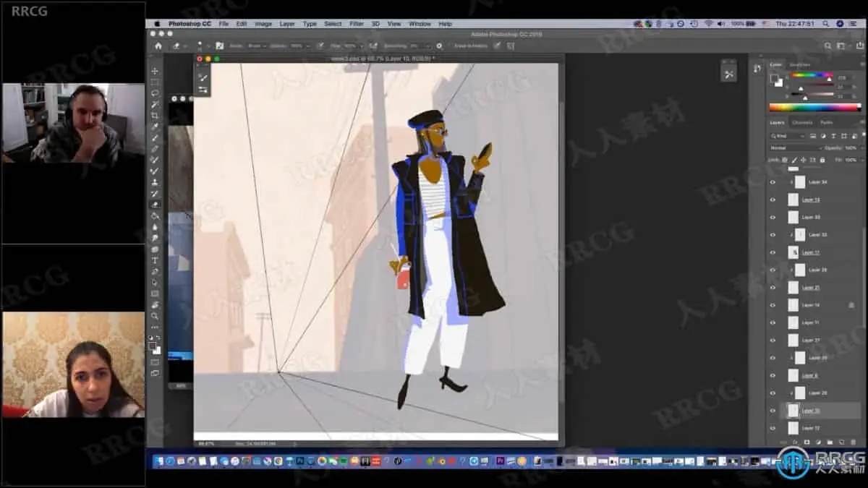The width and height of the screenshot is (868, 488).
Task: Switch to the Paths tab
Action: [x=826, y=122]
